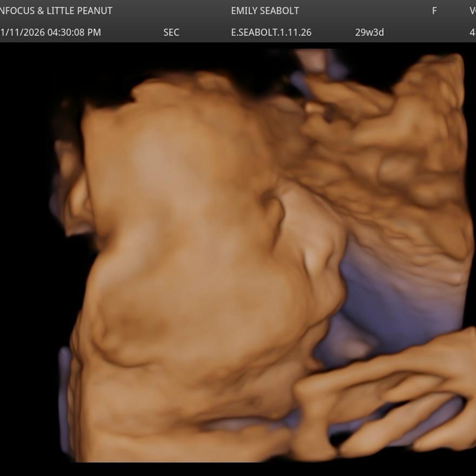
Task: Select the exam date and time stamp
Action: point(51,32)
